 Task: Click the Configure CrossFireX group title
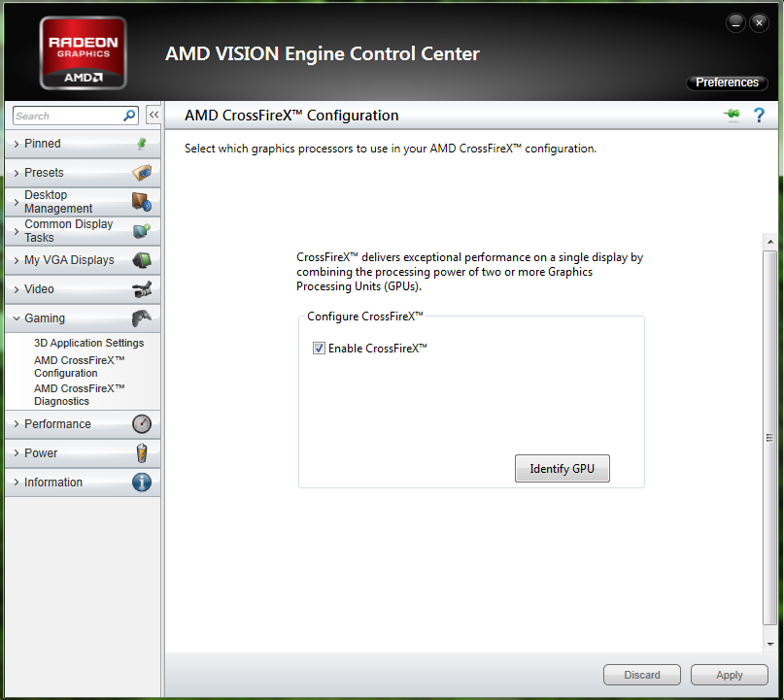365,317
